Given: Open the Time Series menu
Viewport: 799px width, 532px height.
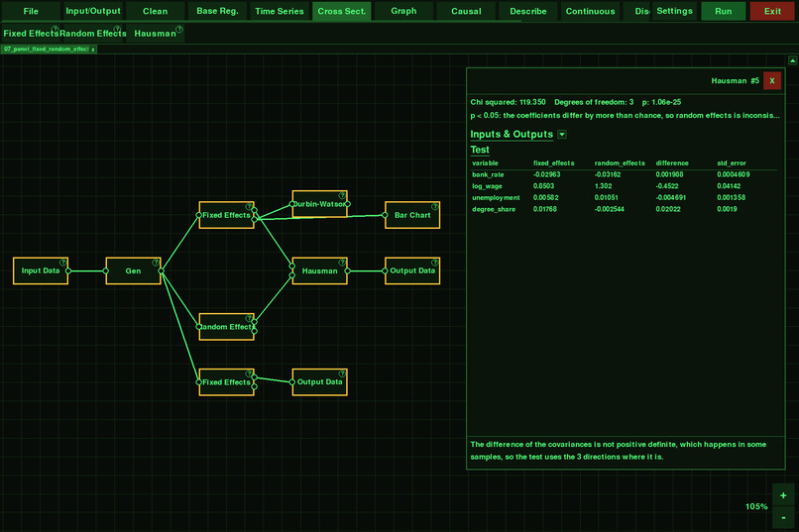Looking at the screenshot, I should (280, 11).
